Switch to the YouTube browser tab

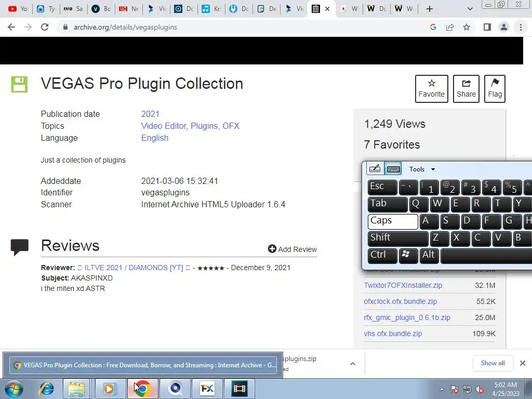(18, 9)
